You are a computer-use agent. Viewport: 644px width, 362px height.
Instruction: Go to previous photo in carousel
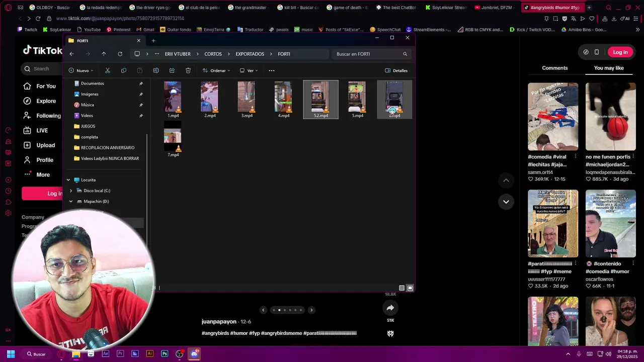pyautogui.click(x=263, y=310)
